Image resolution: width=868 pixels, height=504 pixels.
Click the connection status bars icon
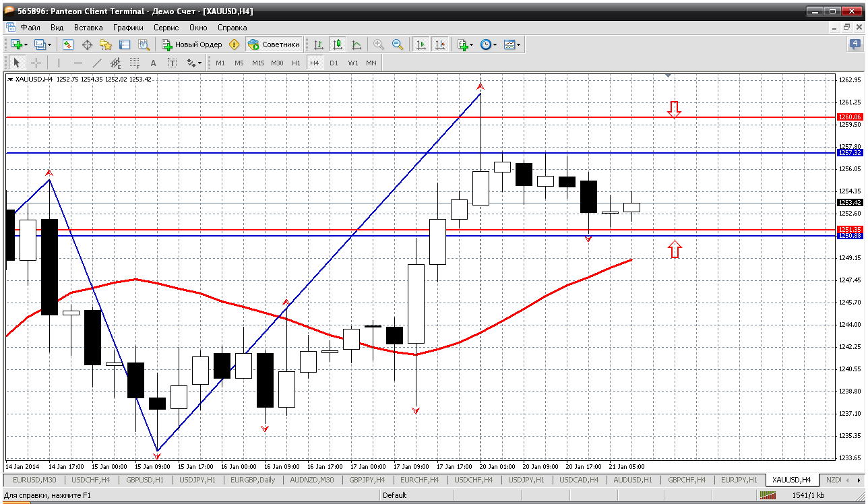coord(768,495)
